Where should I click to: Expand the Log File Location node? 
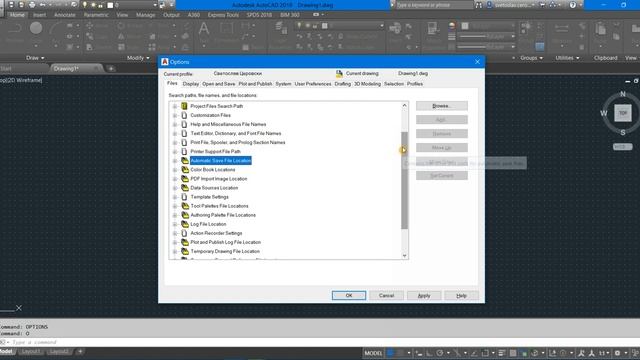pos(175,224)
